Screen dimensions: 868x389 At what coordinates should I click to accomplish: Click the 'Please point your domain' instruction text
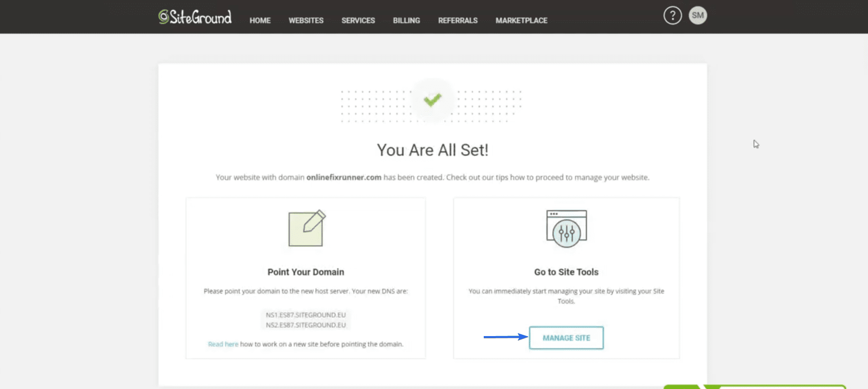pos(306,291)
